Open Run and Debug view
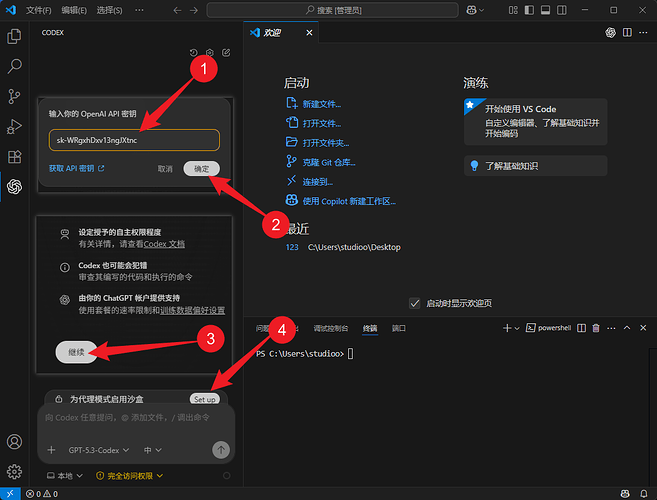 coord(14,127)
